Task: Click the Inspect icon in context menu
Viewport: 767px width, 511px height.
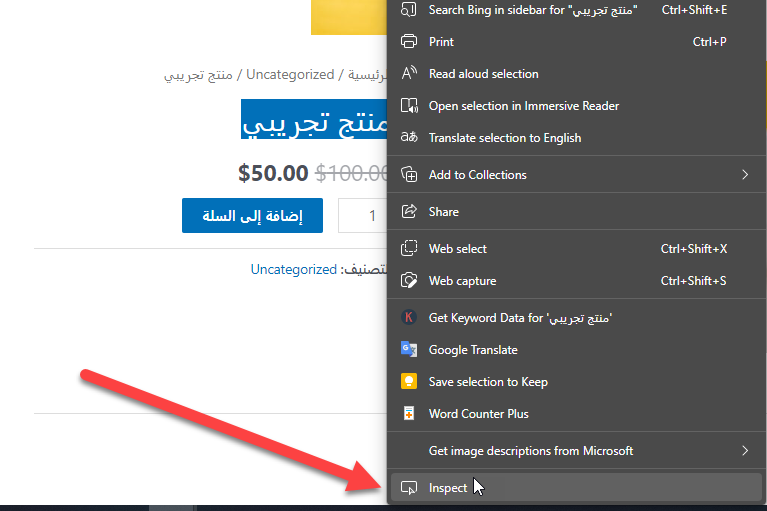Action: (408, 488)
